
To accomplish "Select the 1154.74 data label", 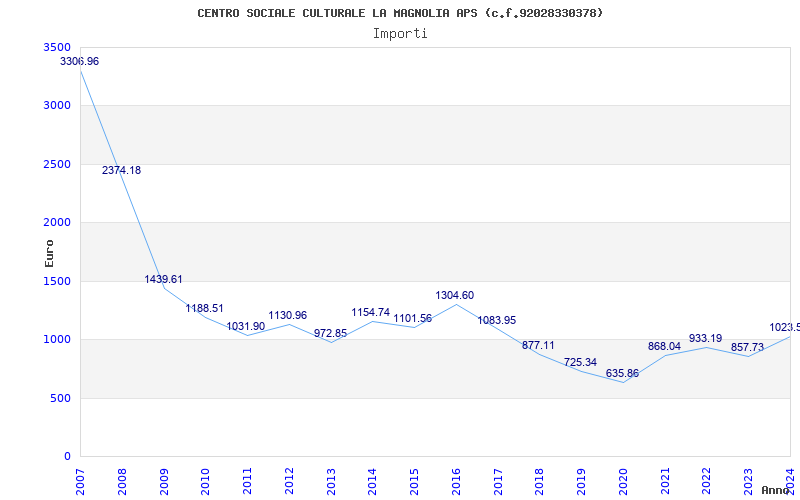I will (371, 312).
